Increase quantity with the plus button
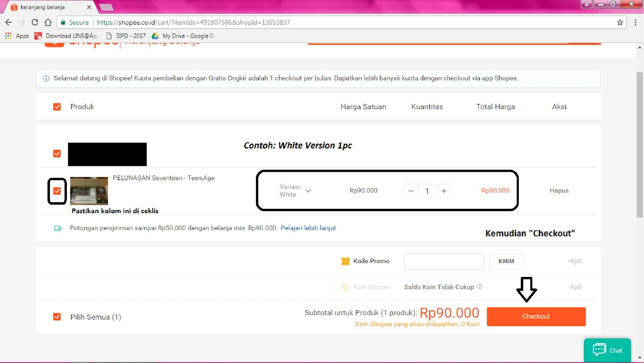Image resolution: width=644 pixels, height=363 pixels. pos(444,191)
